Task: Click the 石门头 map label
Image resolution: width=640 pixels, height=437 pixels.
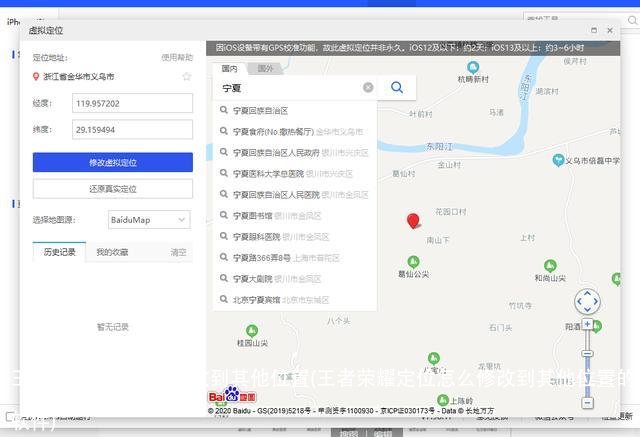Action: (x=500, y=328)
